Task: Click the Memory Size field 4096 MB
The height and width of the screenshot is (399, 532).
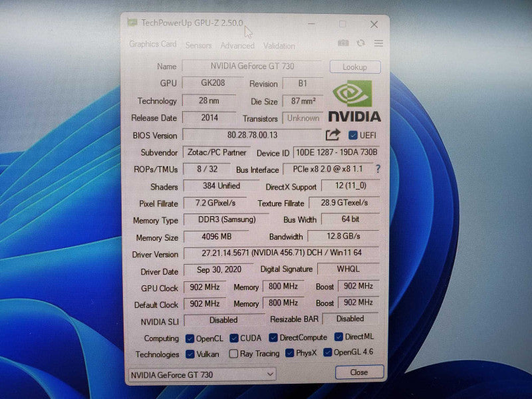Action: pos(216,237)
